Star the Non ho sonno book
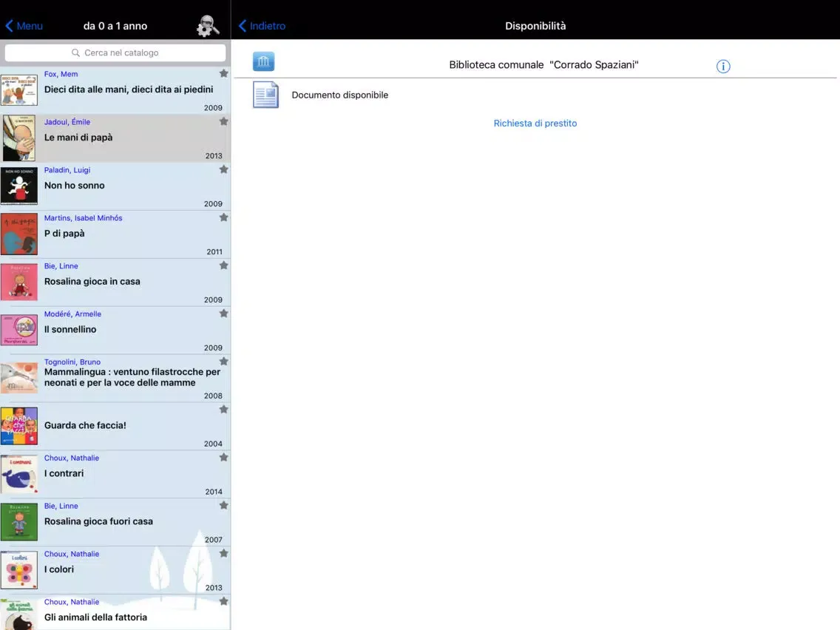Image resolution: width=840 pixels, height=630 pixels. click(224, 169)
